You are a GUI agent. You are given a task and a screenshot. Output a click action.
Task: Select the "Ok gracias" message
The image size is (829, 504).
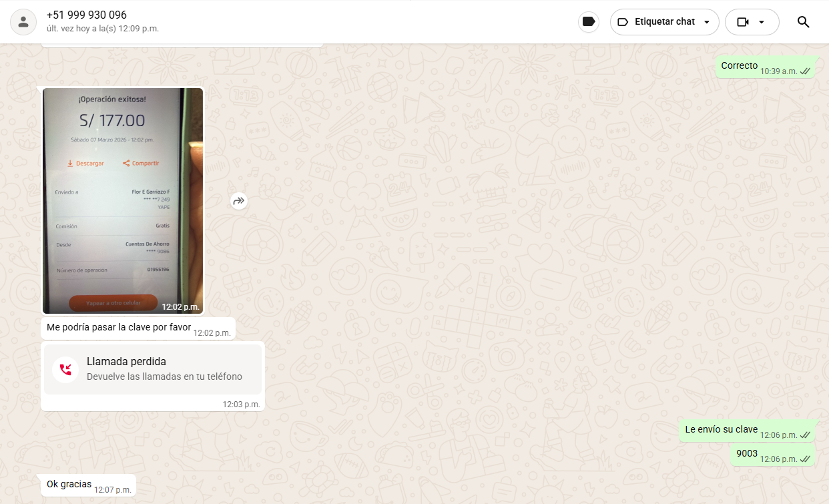click(x=69, y=484)
